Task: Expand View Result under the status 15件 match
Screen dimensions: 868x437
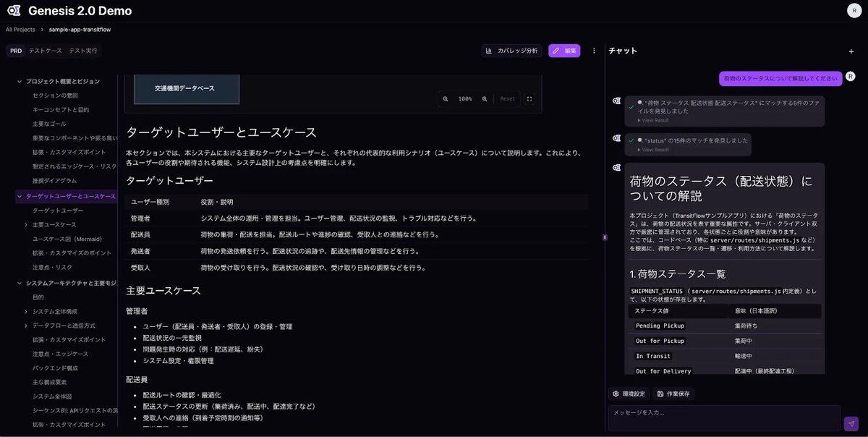Action: pyautogui.click(x=652, y=150)
